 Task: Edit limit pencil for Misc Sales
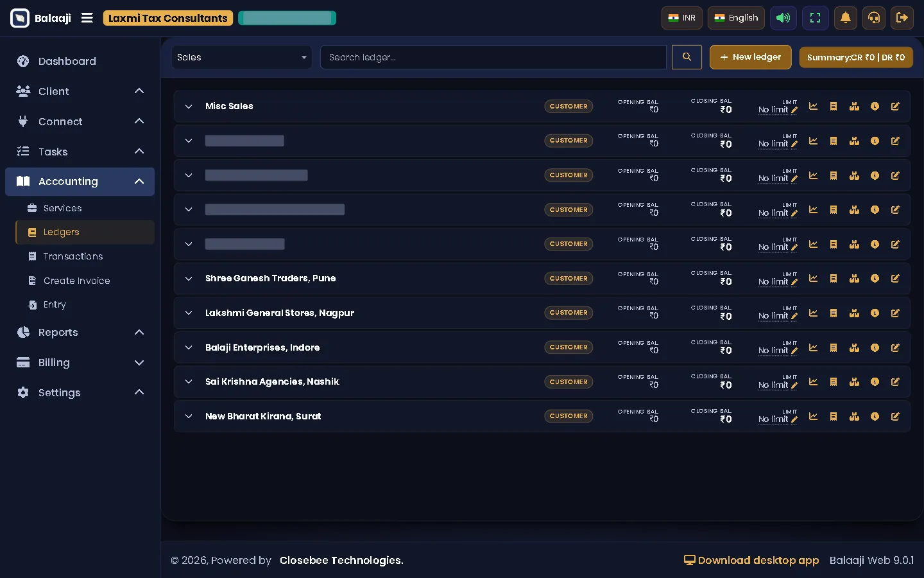tap(794, 110)
